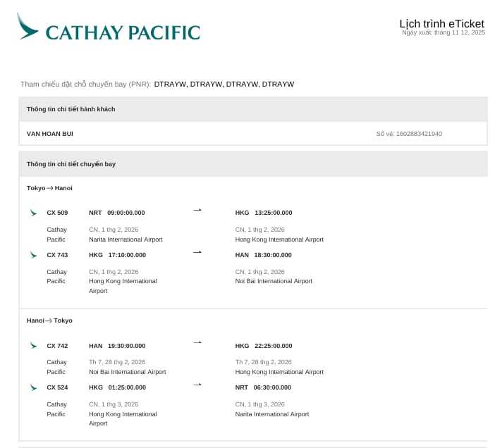Click the arrow between HAN 19:30 and HKG 22:25

[x=197, y=342]
